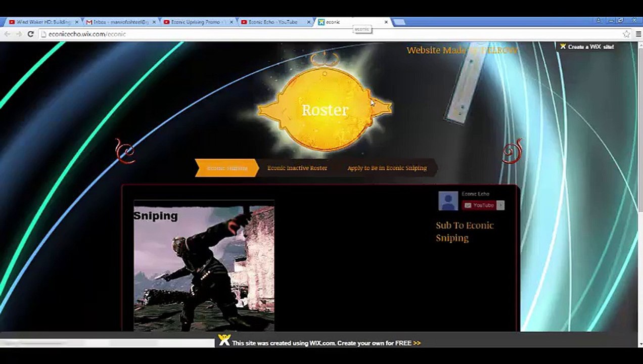Close the Econic Echo YouTube tab
The width and height of the screenshot is (643, 364).
[x=309, y=22]
